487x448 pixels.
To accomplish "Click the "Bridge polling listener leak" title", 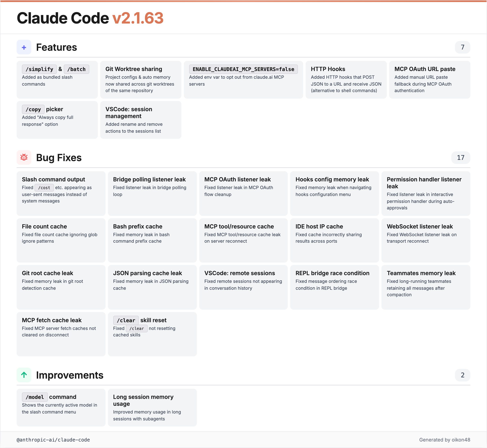I will (x=149, y=179).
